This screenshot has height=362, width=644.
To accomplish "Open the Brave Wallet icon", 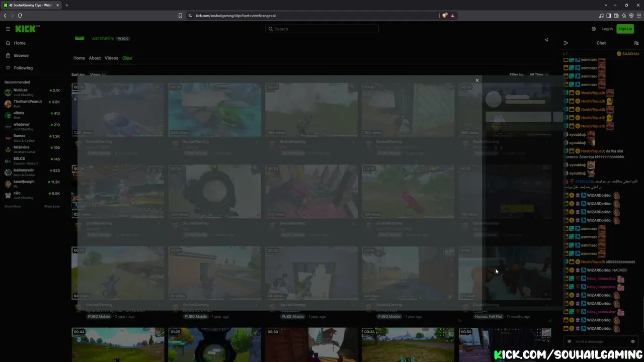I will pyautogui.click(x=616, y=16).
